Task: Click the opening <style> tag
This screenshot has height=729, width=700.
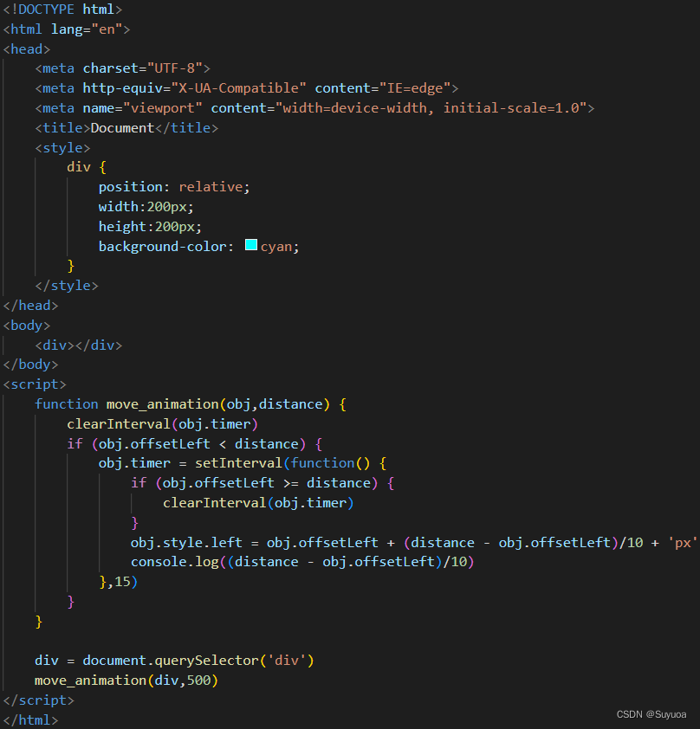Action: 62,148
